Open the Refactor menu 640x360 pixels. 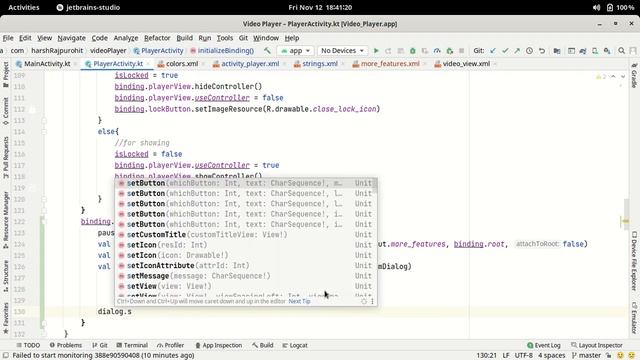click(x=157, y=38)
